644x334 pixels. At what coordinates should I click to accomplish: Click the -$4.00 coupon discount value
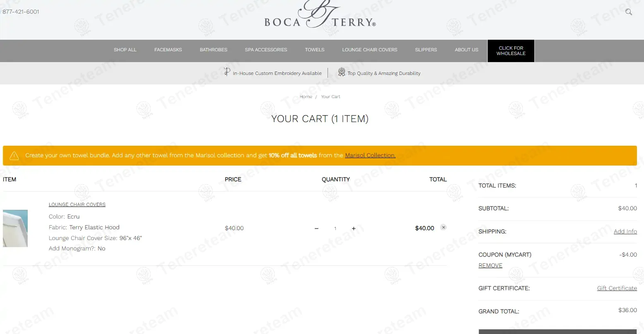628,255
